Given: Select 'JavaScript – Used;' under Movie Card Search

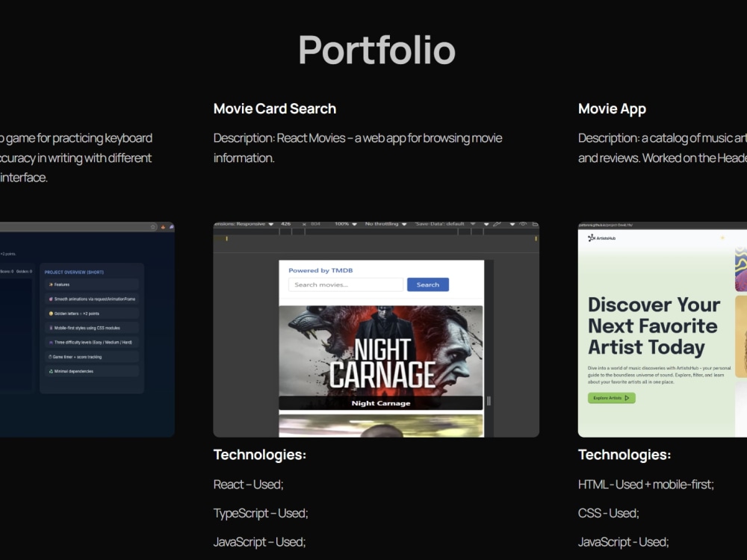Looking at the screenshot, I should [x=259, y=542].
